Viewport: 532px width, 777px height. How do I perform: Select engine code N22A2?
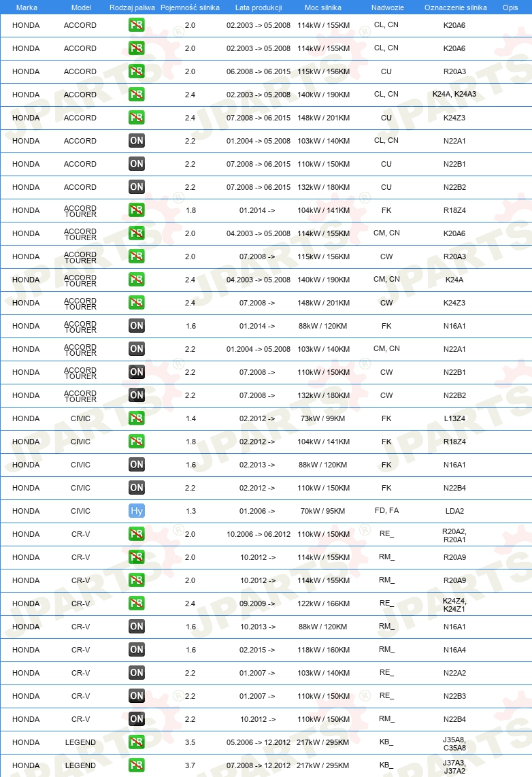[x=454, y=673]
